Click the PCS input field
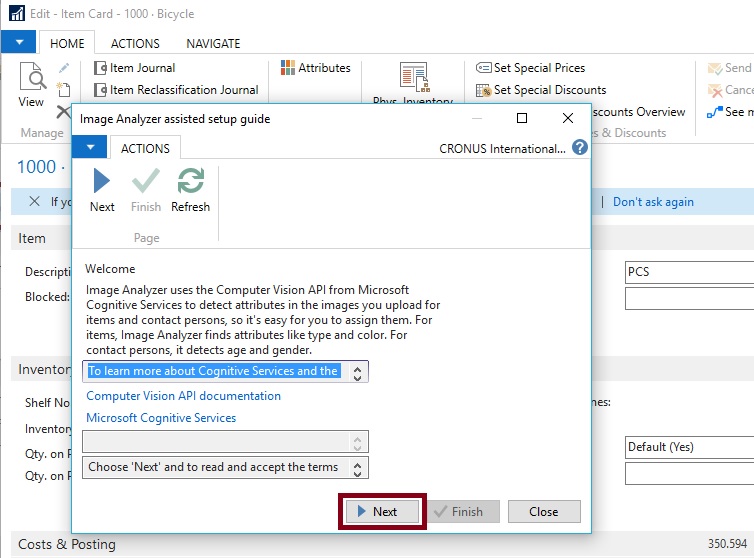This screenshot has width=754, height=558. (x=688, y=272)
